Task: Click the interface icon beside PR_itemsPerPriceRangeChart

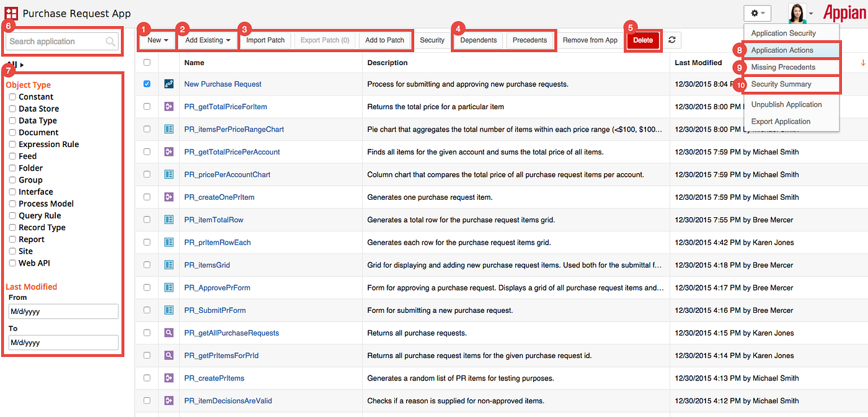Action: pyautogui.click(x=169, y=129)
